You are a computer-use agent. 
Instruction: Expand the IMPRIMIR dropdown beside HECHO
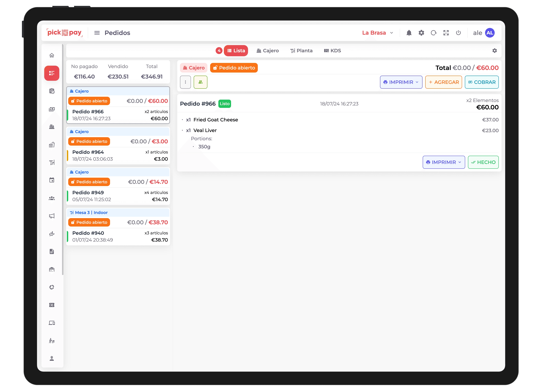[444, 162]
